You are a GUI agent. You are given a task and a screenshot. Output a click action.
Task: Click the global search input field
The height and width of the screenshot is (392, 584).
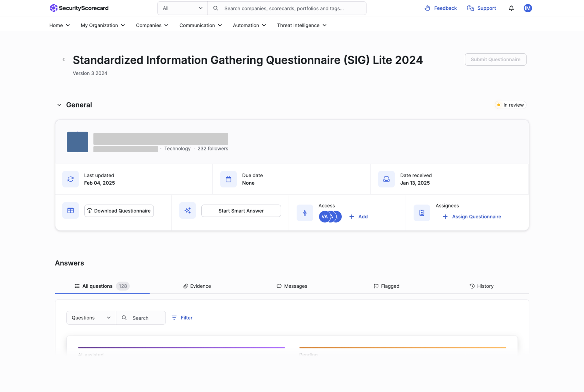point(287,8)
